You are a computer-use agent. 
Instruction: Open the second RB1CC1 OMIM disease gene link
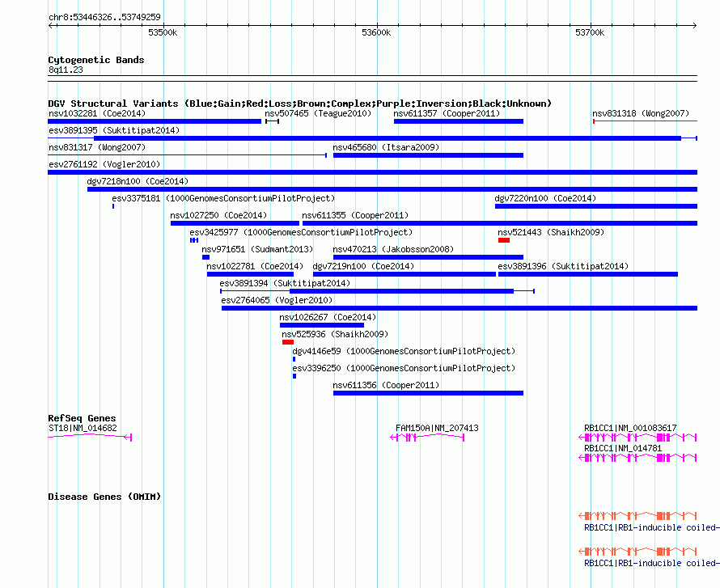[652, 563]
